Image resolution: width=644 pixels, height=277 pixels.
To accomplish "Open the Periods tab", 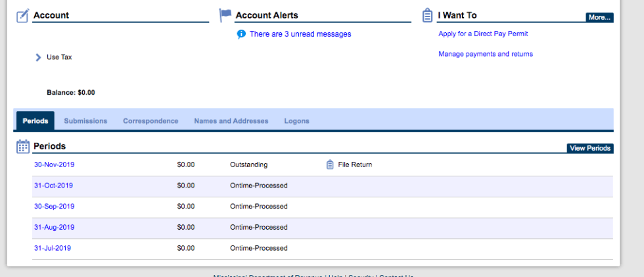I will click(35, 121).
